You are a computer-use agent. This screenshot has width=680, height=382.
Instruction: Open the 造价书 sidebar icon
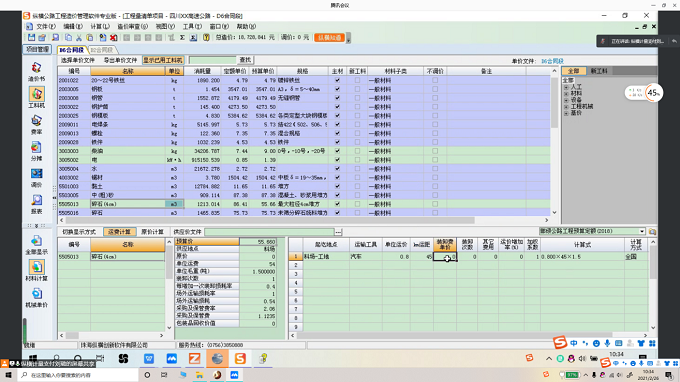(x=36, y=72)
